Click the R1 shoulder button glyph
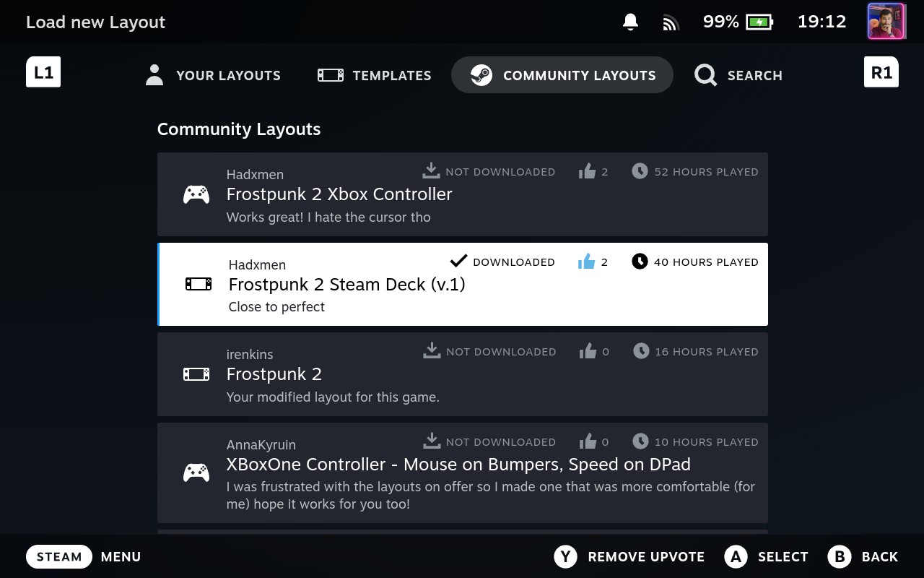 click(x=881, y=72)
